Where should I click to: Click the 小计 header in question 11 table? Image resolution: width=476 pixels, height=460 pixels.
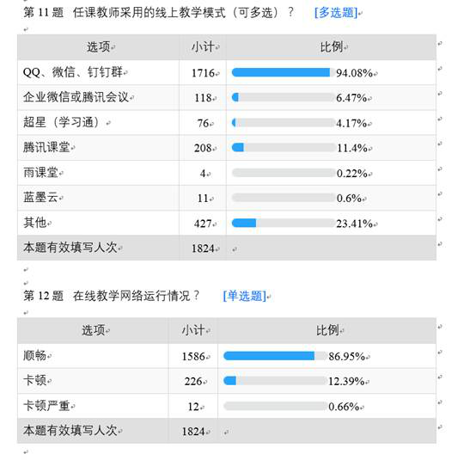click(203, 47)
